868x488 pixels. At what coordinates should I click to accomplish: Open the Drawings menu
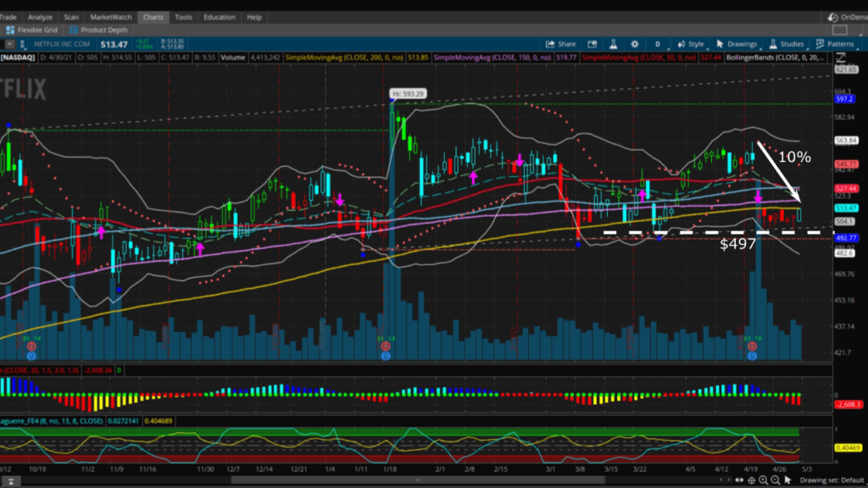click(737, 44)
